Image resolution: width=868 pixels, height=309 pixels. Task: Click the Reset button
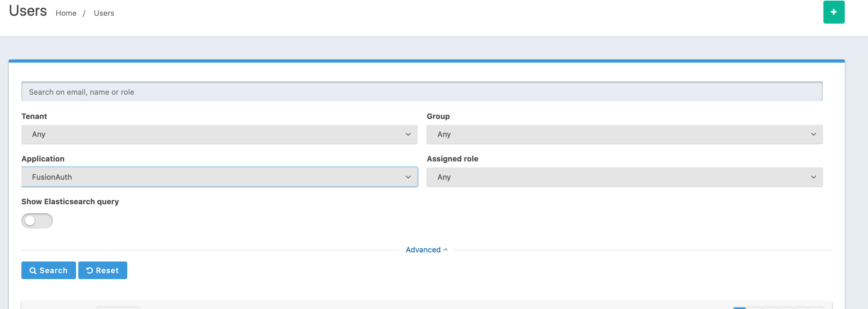click(x=103, y=270)
